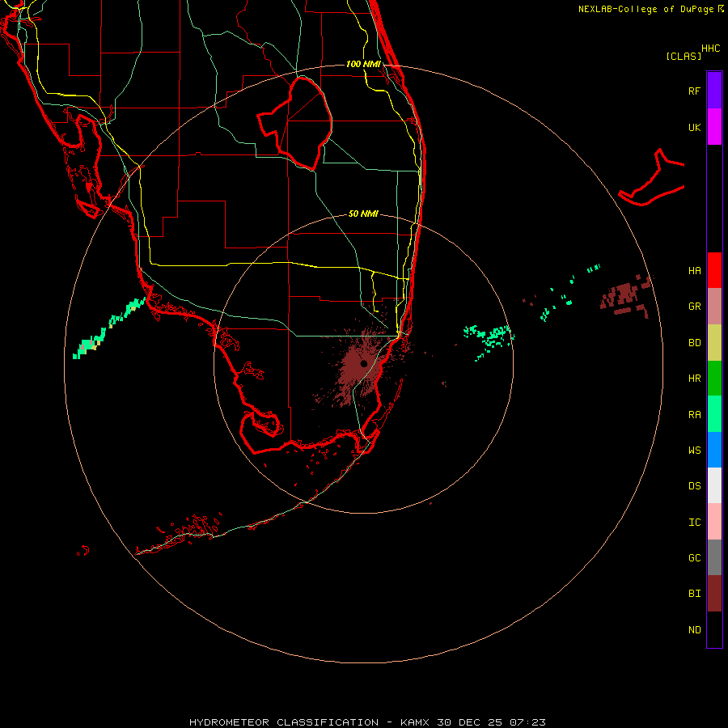Click the 30 DEC 25 date text

click(469, 722)
